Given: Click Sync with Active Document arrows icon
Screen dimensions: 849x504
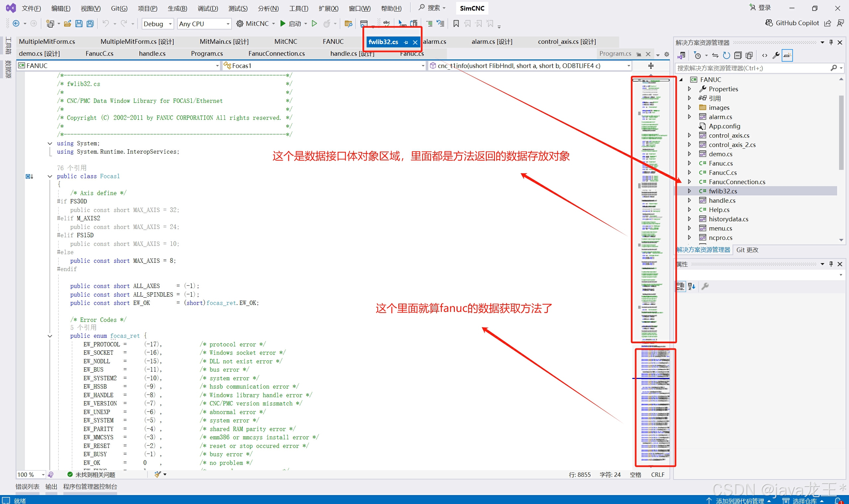Looking at the screenshot, I should click(715, 55).
